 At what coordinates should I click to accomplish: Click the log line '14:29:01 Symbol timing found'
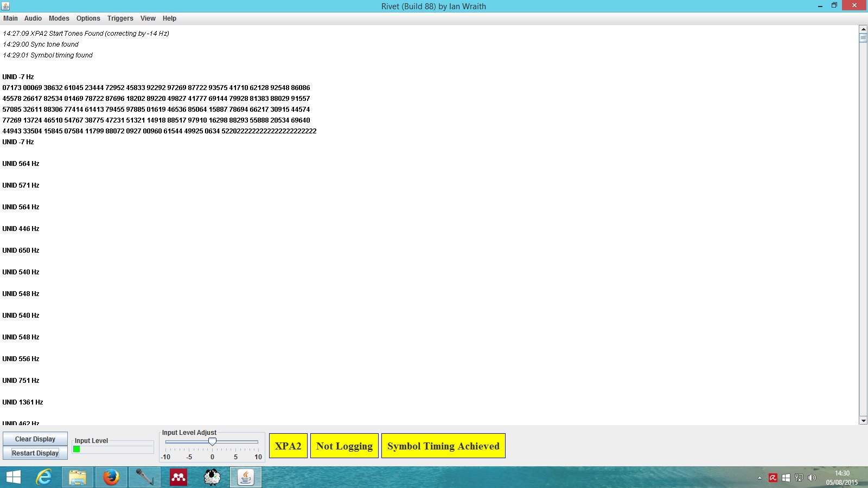[x=48, y=55]
